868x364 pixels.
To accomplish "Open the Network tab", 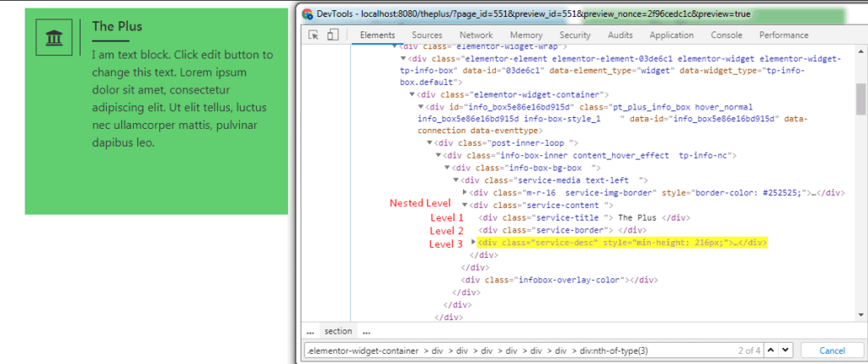I will click(476, 35).
